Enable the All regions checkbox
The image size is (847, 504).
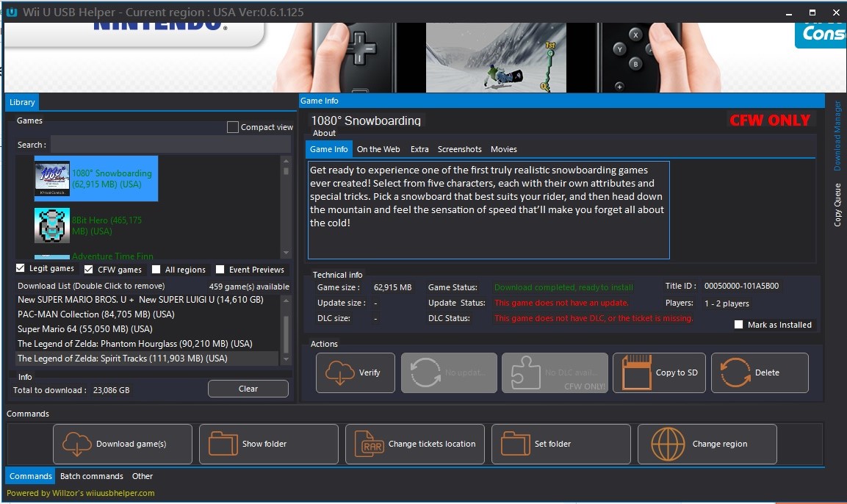156,269
